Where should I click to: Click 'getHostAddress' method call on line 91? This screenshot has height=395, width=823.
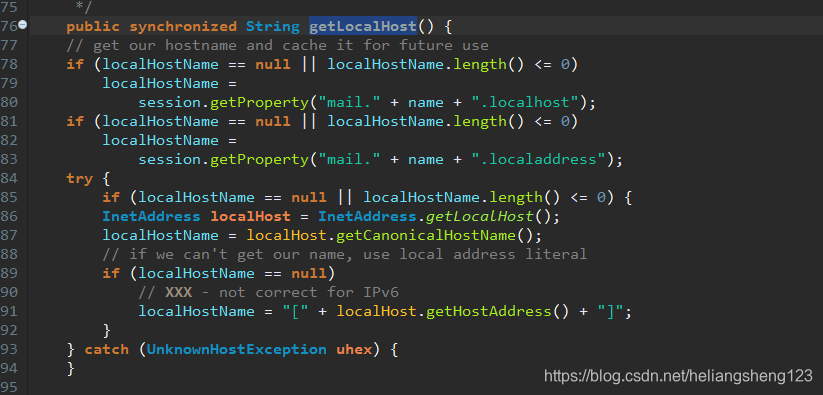[x=489, y=312]
